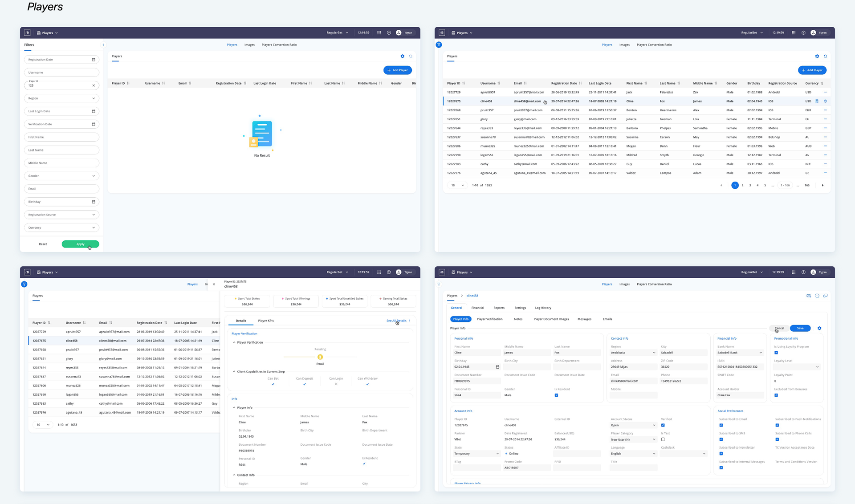
Task: Open the Verification Date calendar picker
Action: (x=94, y=124)
